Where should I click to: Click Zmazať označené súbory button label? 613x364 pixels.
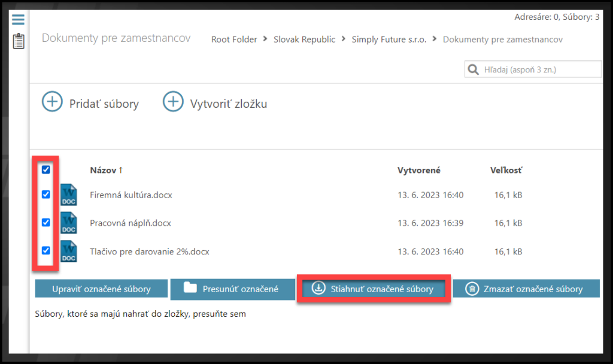coord(533,289)
